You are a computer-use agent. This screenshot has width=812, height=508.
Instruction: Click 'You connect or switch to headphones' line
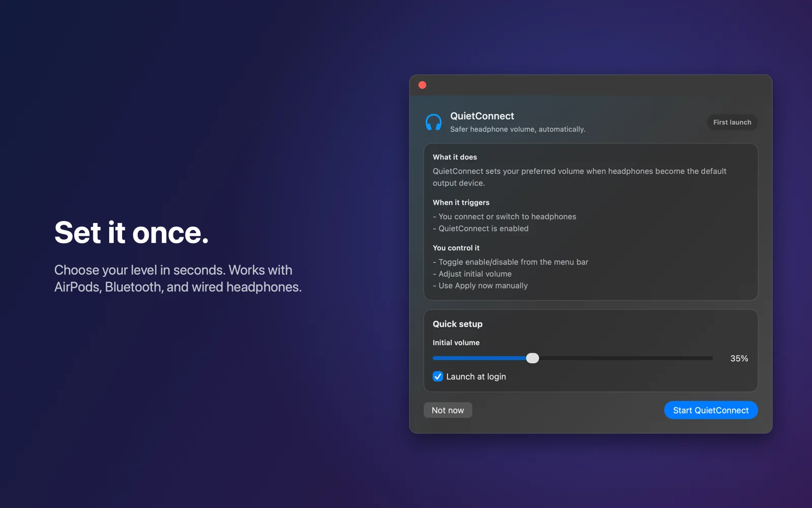click(504, 216)
